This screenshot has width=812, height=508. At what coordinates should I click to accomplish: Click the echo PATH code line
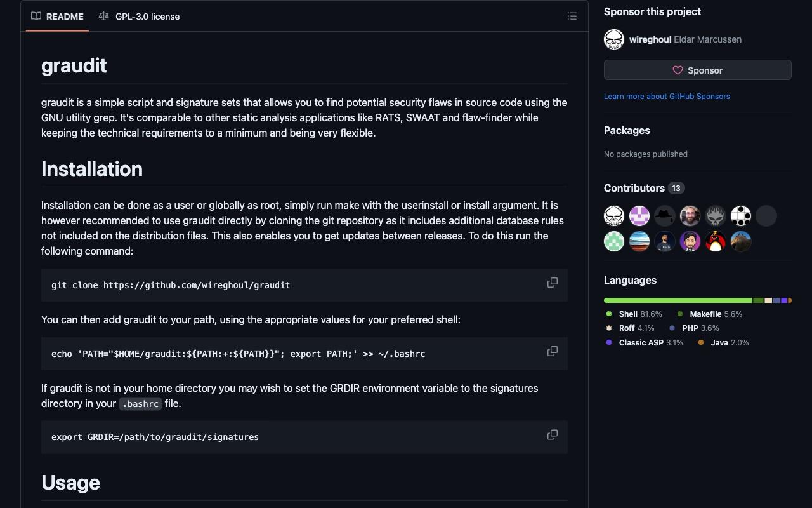[x=238, y=354]
